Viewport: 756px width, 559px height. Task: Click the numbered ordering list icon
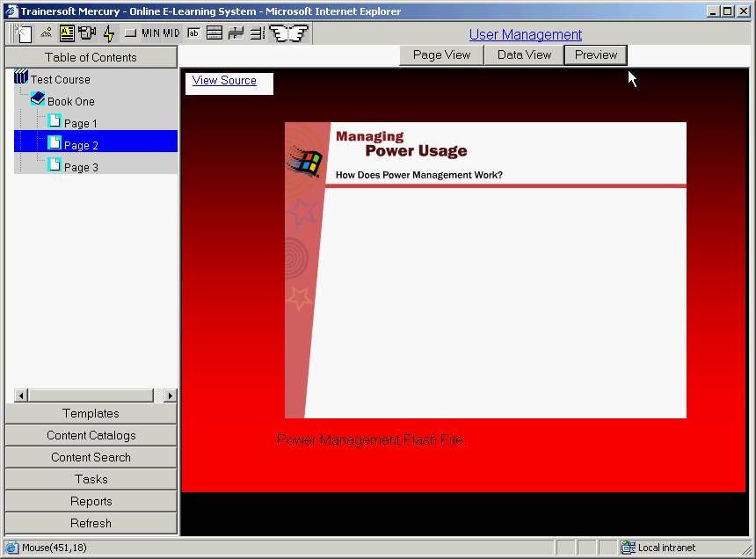coord(258,33)
